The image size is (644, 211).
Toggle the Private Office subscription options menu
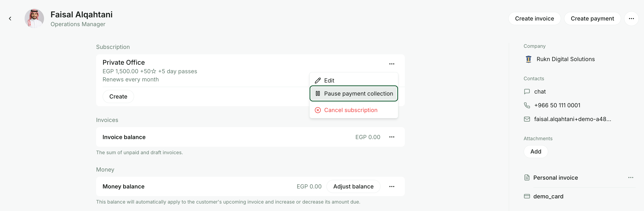(391, 64)
